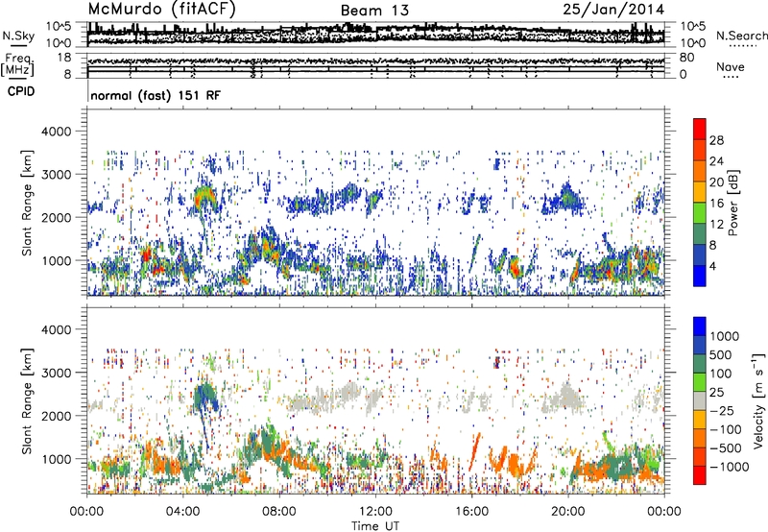Pick the red top segment of Power colorbar
The image size is (768, 532).
click(x=700, y=129)
